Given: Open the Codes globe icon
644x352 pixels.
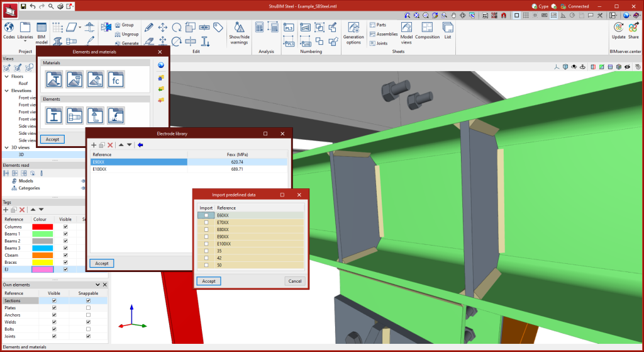Looking at the screenshot, I should (x=9, y=28).
